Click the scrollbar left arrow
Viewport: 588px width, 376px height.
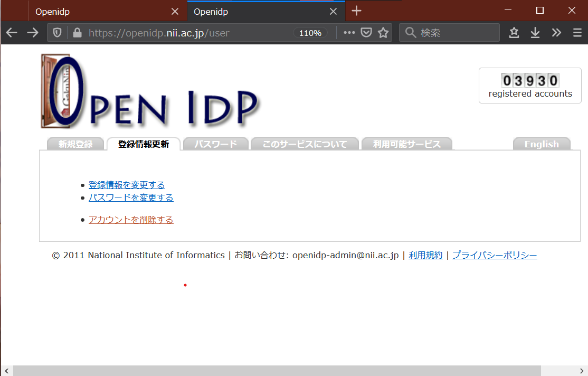point(7,371)
